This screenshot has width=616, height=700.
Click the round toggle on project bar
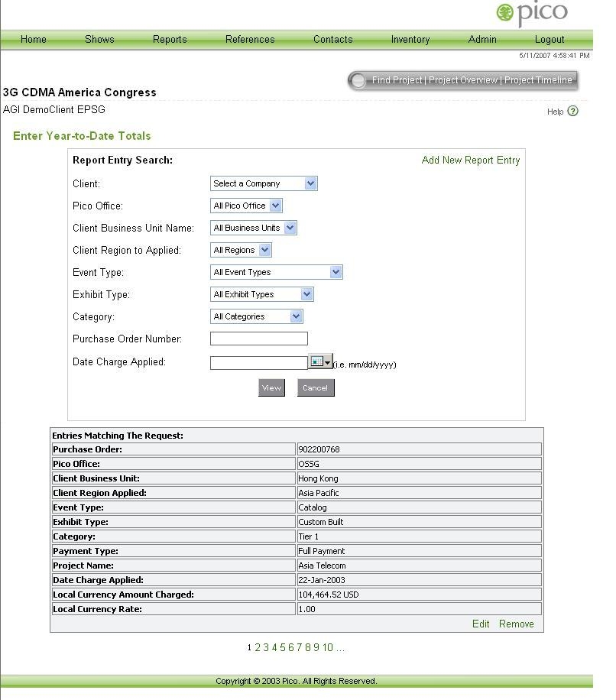pyautogui.click(x=358, y=81)
